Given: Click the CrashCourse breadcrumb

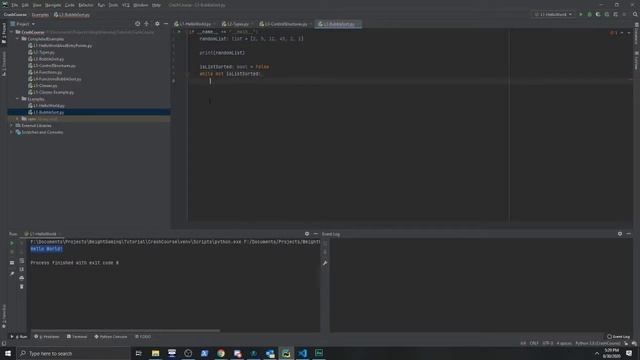Looking at the screenshot, I should [15, 15].
